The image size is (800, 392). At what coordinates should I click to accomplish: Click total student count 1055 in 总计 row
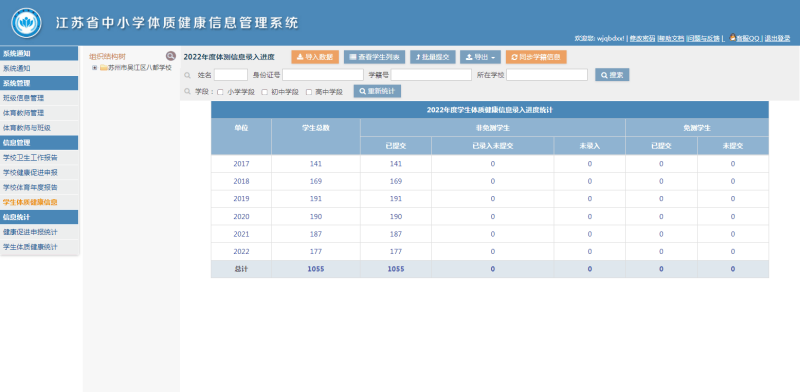pos(316,269)
